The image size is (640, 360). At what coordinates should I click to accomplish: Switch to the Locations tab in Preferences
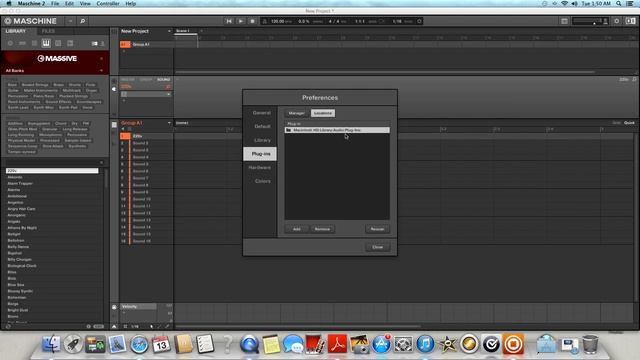tap(323, 113)
